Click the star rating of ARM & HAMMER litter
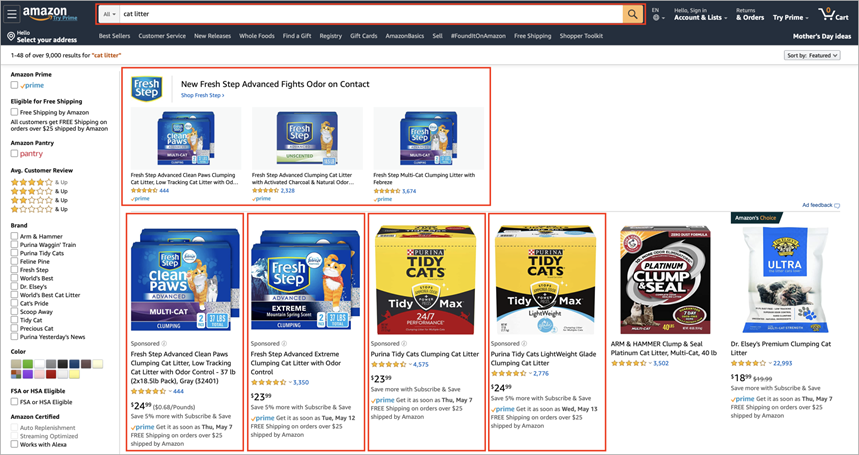This screenshot has width=859, height=455. point(629,363)
